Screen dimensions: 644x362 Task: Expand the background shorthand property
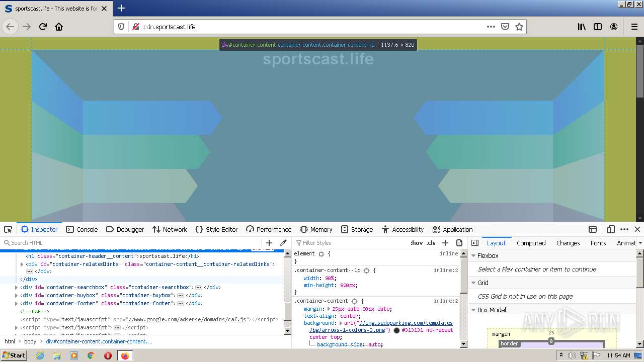[x=341, y=323]
